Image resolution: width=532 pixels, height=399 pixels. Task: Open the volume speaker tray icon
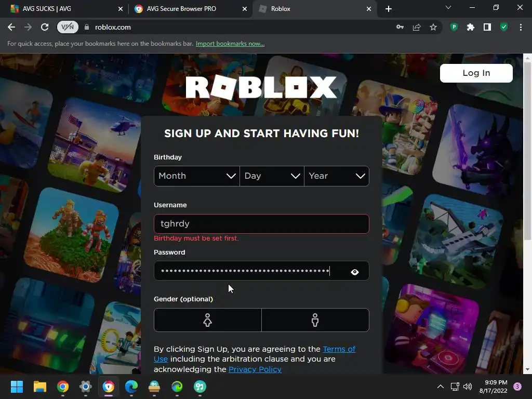(468, 387)
